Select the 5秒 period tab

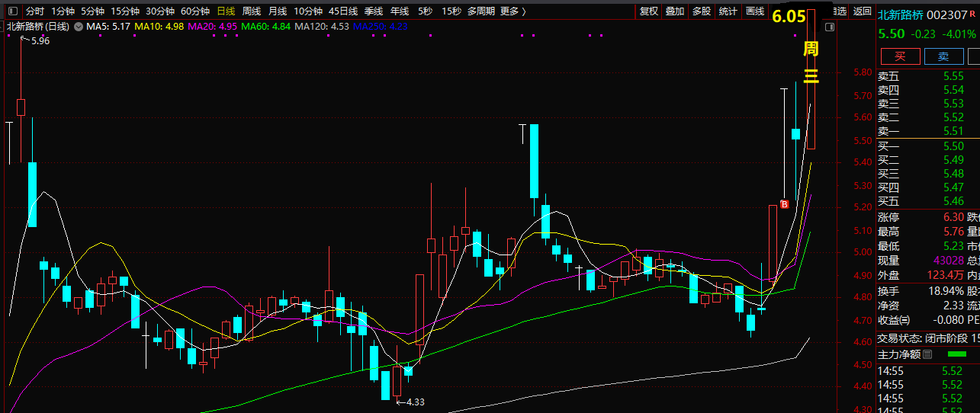click(x=425, y=11)
